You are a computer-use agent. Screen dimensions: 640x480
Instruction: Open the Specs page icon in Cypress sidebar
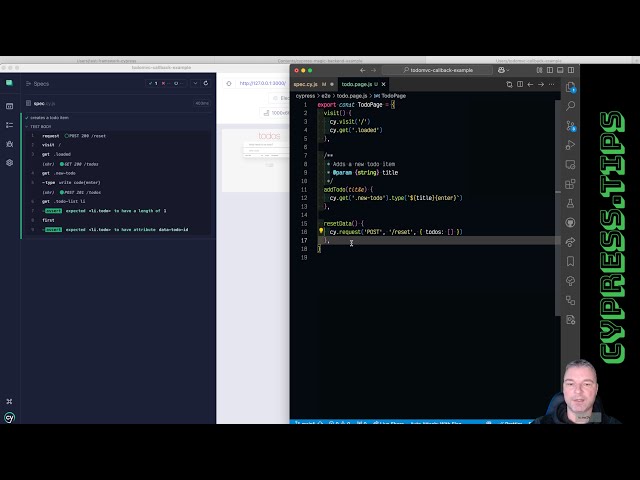point(9,106)
